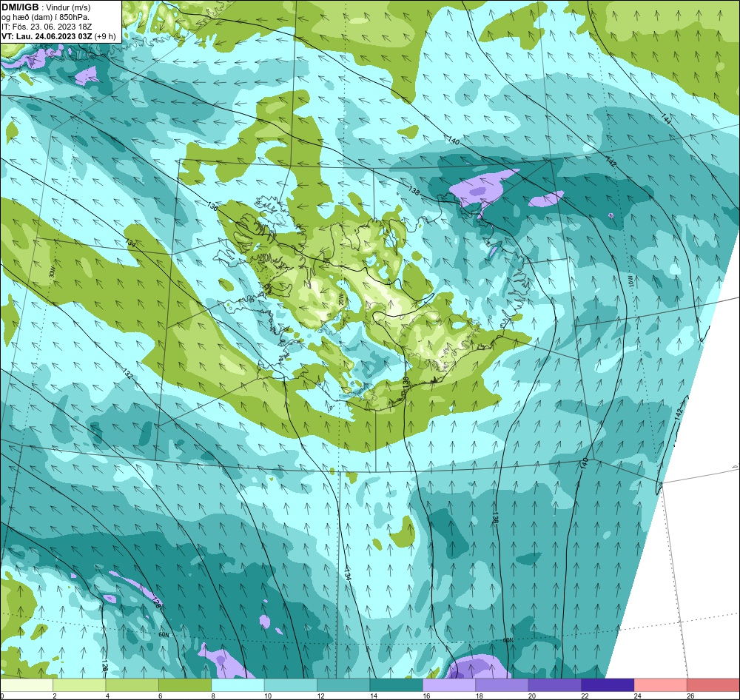This screenshot has width=740, height=700.
Task: Click the 126 contour height label
Action: pos(104,666)
